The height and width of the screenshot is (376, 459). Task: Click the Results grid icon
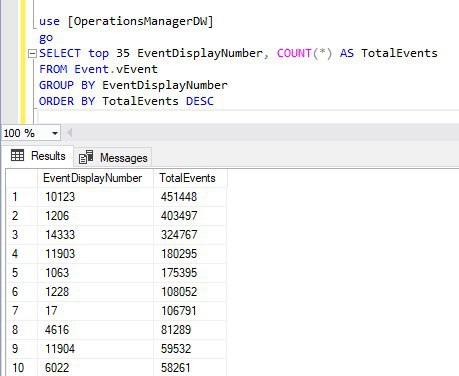17,155
